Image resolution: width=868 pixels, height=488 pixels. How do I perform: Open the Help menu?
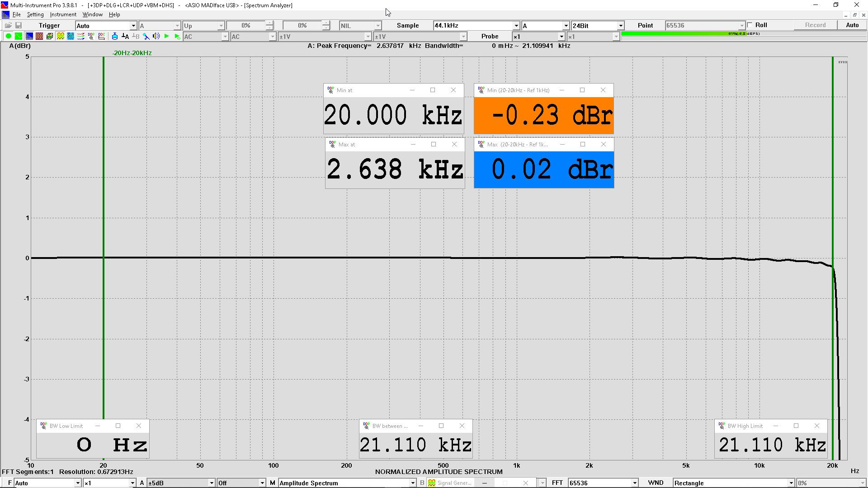114,14
